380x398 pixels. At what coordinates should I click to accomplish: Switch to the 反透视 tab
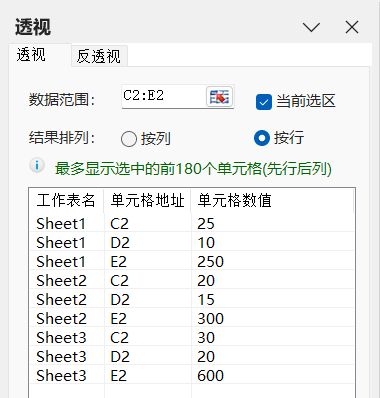coord(99,56)
